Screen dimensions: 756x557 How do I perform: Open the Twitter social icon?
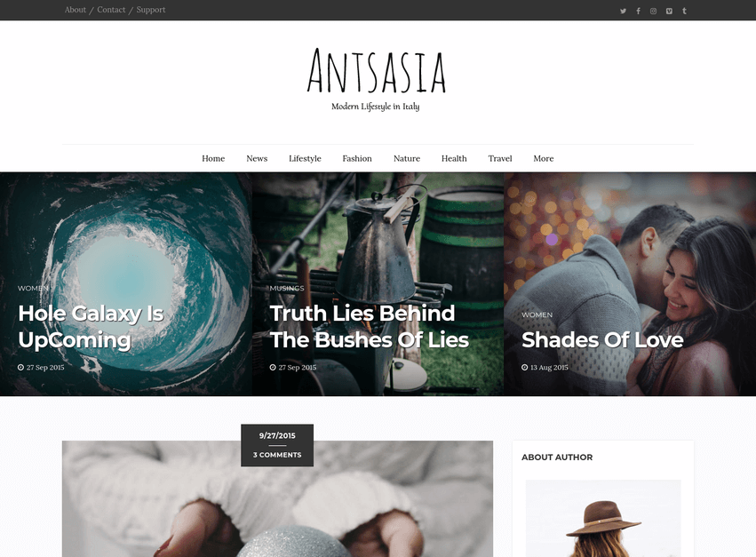pos(623,11)
